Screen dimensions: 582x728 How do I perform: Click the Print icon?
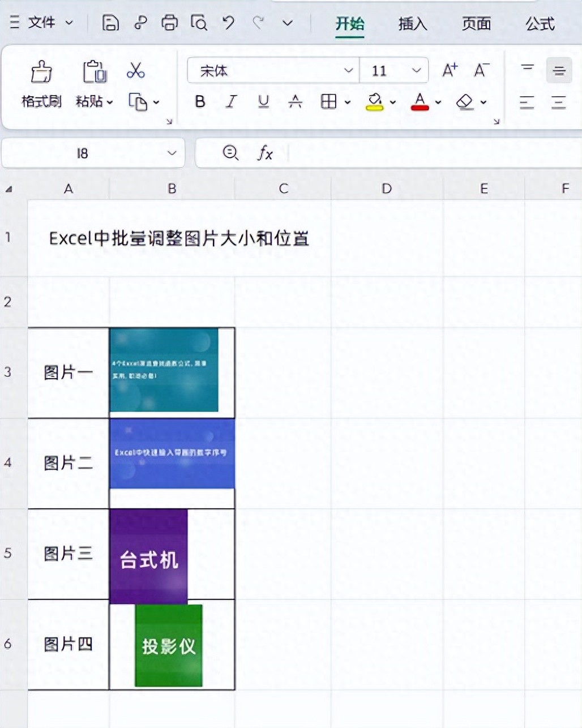click(x=169, y=23)
